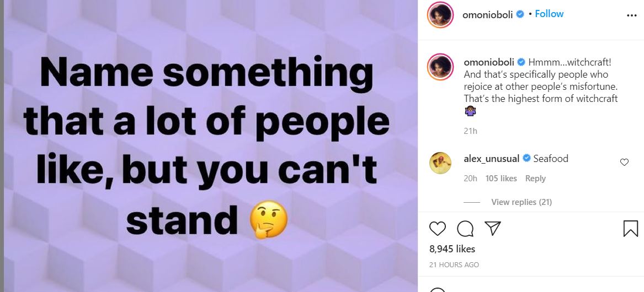Expand View replies (21)

521,202
